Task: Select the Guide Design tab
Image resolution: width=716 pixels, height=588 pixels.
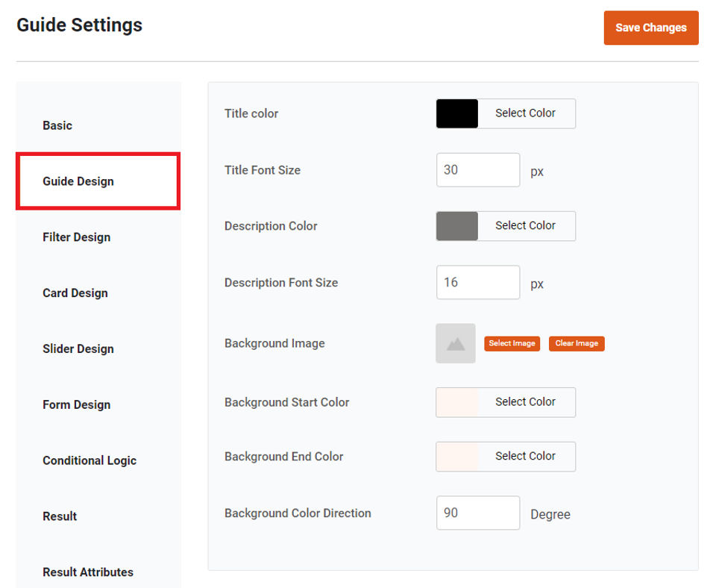Action: (78, 181)
